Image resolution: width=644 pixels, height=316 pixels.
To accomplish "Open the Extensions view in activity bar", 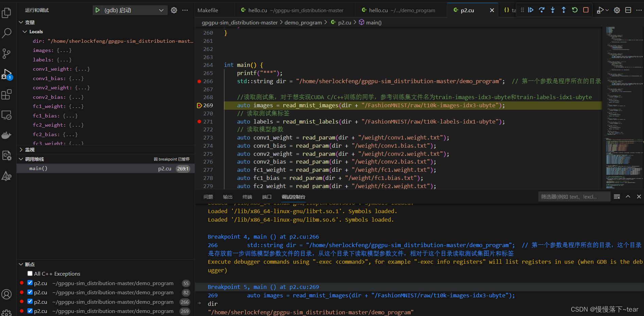I will (x=7, y=95).
